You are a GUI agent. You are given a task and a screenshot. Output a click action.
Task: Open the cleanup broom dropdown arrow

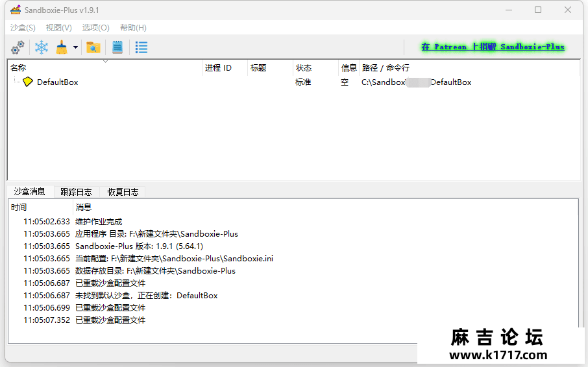pyautogui.click(x=75, y=47)
